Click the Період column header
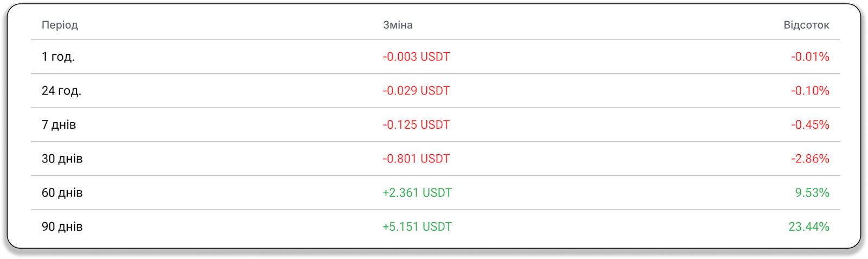Image resolution: width=868 pixels, height=259 pixels. click(60, 25)
